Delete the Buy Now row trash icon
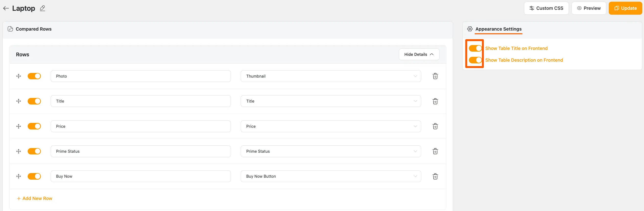 click(435, 176)
